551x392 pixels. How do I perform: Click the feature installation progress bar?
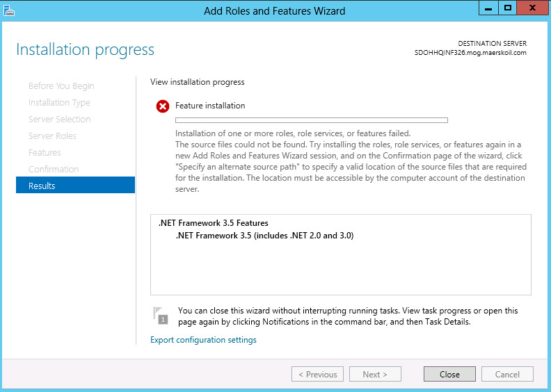(311, 120)
